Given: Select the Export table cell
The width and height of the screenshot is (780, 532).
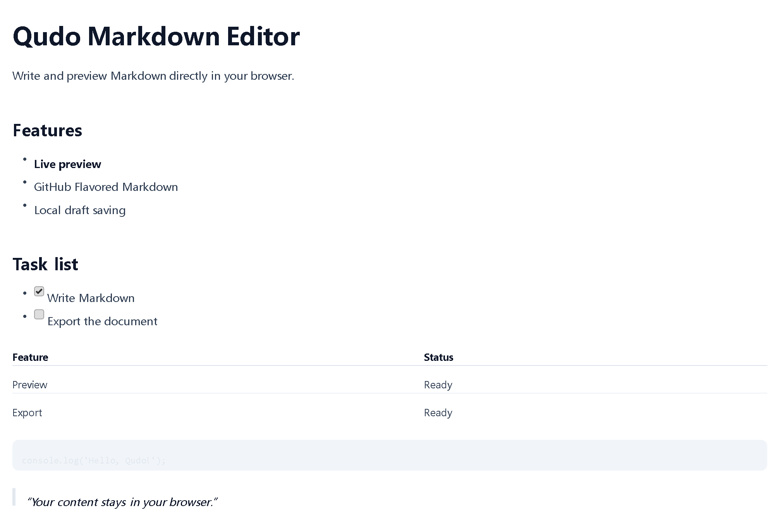Looking at the screenshot, I should [27, 413].
